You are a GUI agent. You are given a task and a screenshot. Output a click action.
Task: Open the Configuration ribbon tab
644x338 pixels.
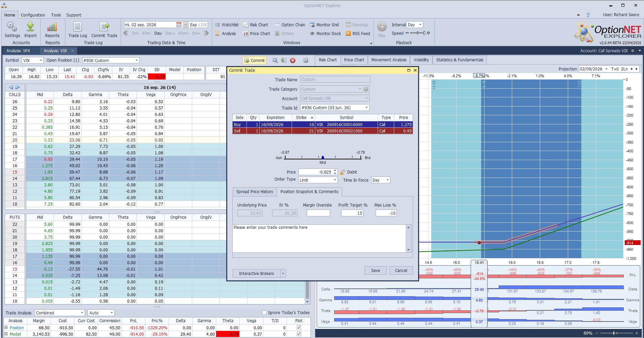tap(33, 15)
